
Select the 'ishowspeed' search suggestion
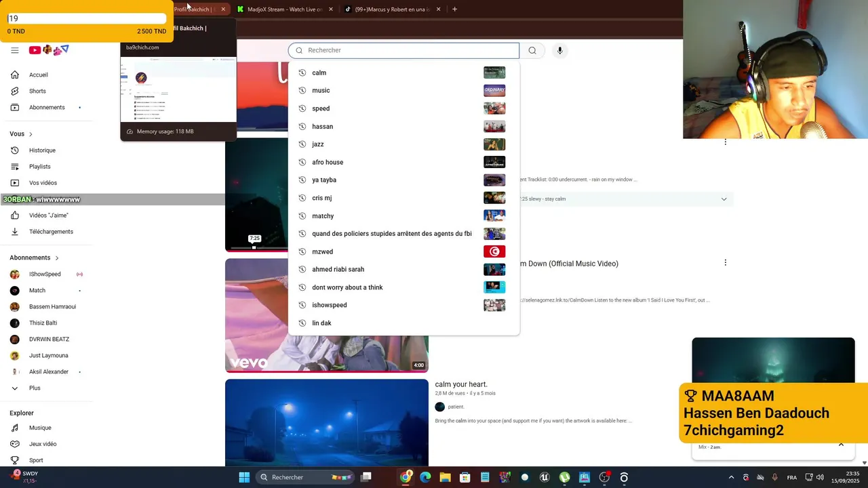pos(403,305)
